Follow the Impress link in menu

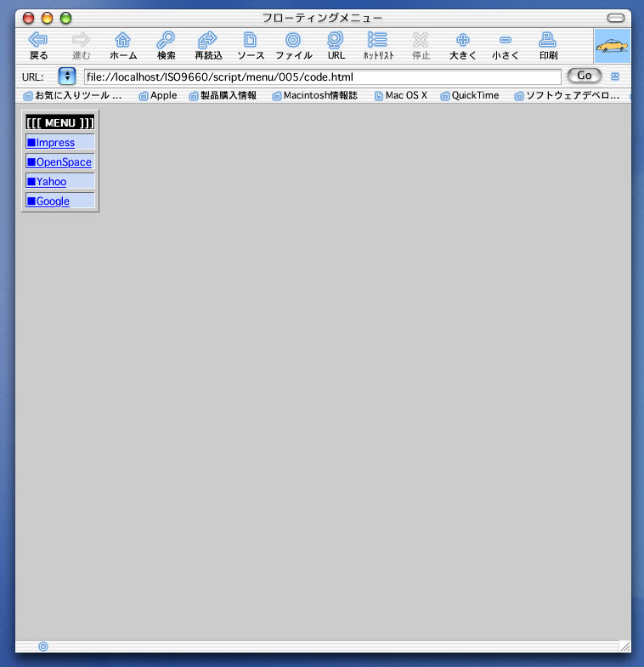coord(51,143)
